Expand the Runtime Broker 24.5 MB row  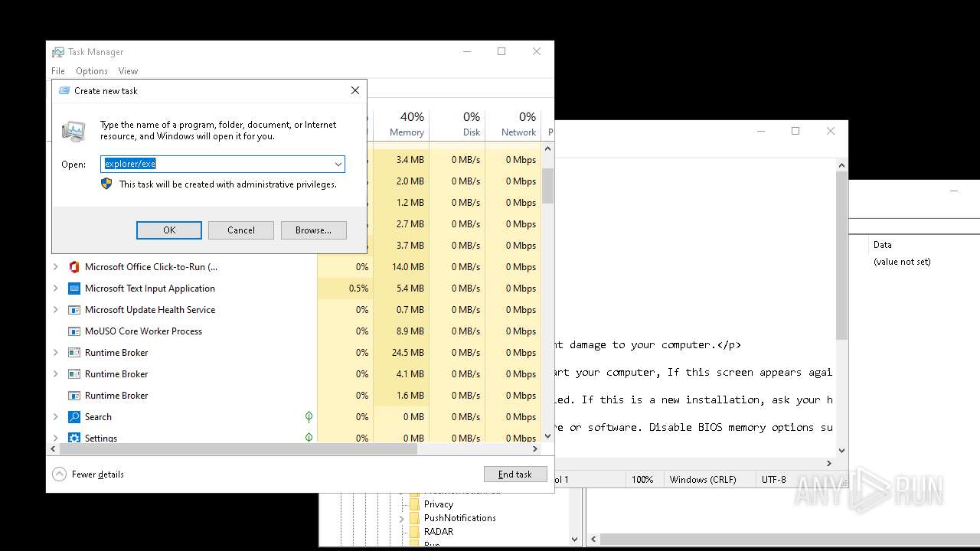(x=55, y=353)
